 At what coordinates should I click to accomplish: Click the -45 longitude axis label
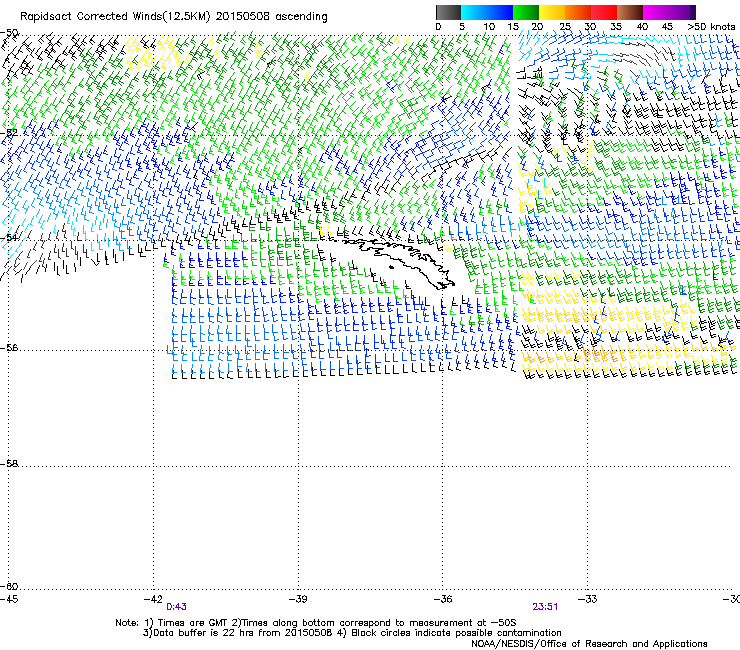coord(9,599)
